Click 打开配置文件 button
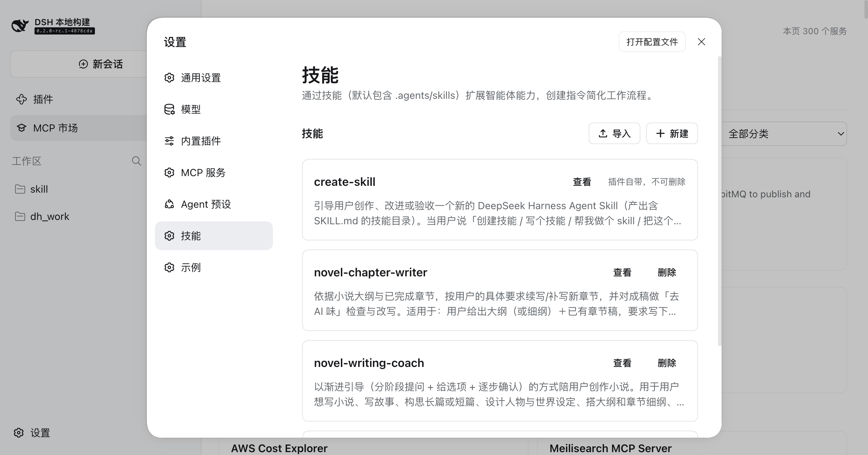868x455 pixels. (x=652, y=42)
